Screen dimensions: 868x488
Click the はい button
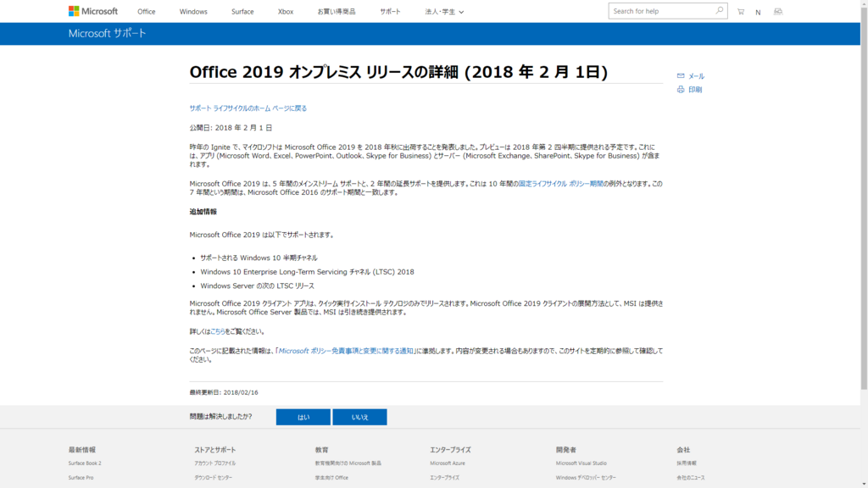(x=302, y=417)
